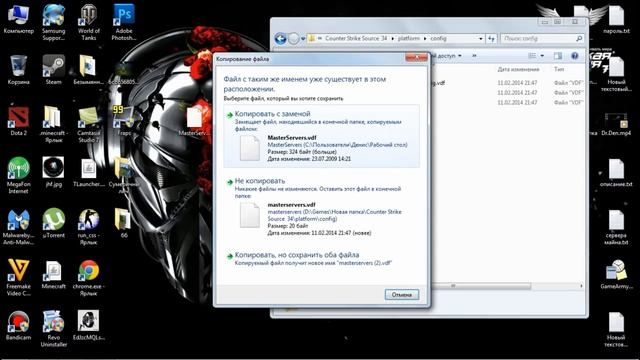Launch Dota 2 desktop shortcut
This screenshot has height=360, width=640.
(x=18, y=121)
